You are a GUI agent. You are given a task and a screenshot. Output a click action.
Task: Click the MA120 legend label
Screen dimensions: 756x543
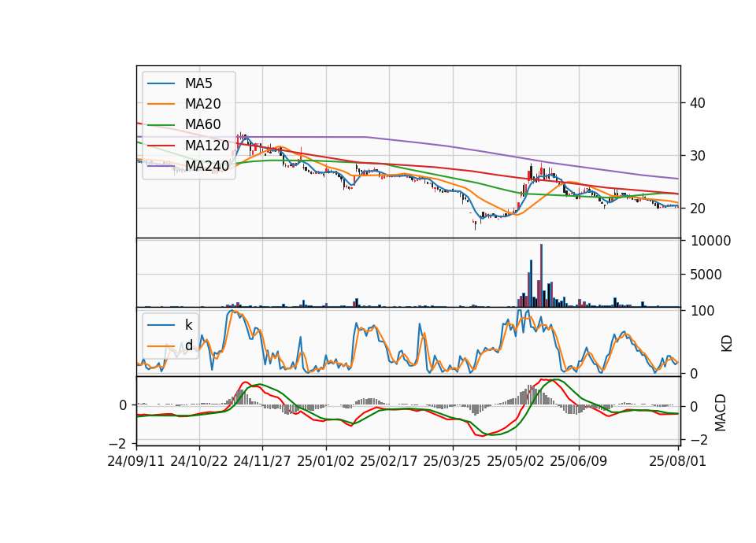tap(207, 145)
